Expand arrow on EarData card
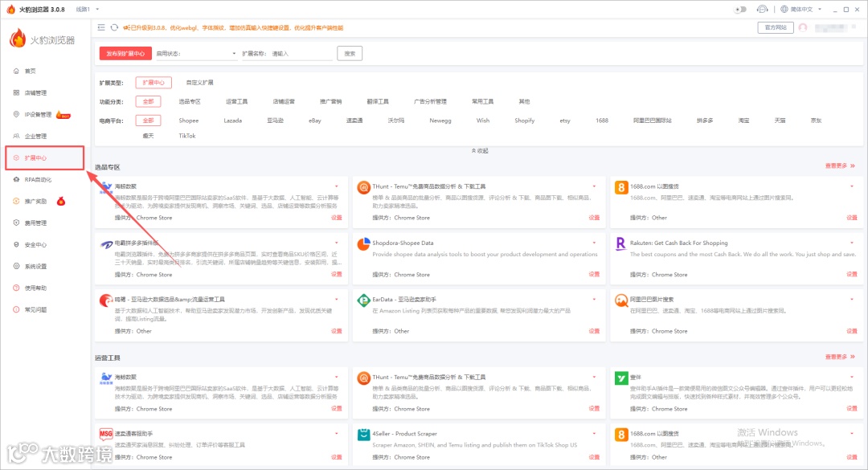The width and height of the screenshot is (868, 470). (x=594, y=299)
